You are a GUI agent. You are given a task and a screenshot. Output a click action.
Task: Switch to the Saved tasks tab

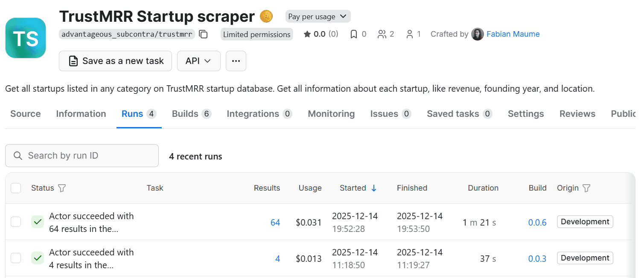point(460,114)
